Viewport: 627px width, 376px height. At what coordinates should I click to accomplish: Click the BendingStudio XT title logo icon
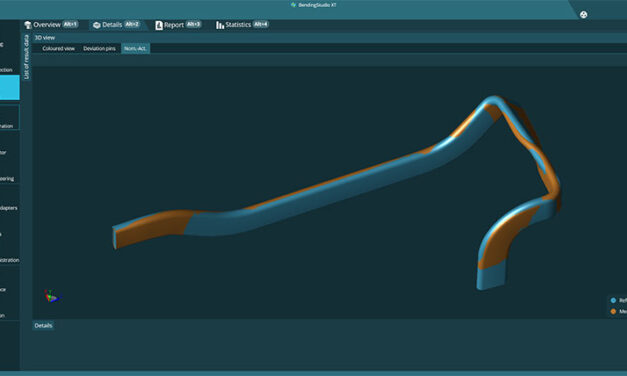[294, 5]
